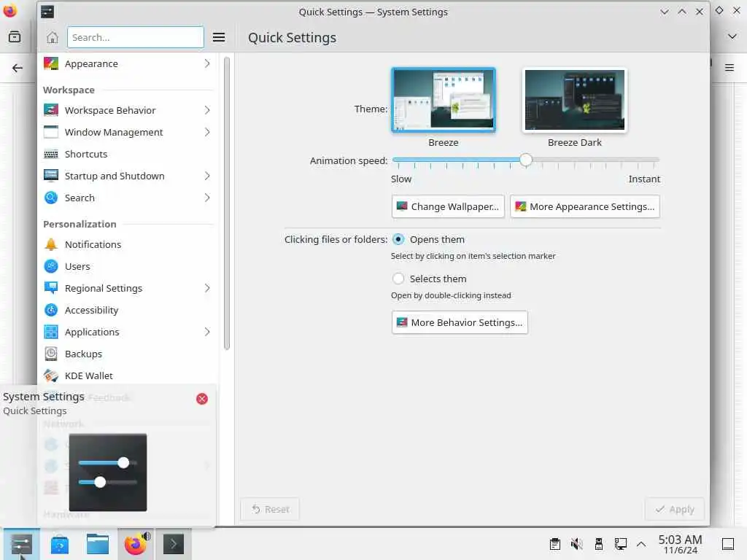Open the Backups settings page
Viewport: 747px width, 560px height.
128,354
